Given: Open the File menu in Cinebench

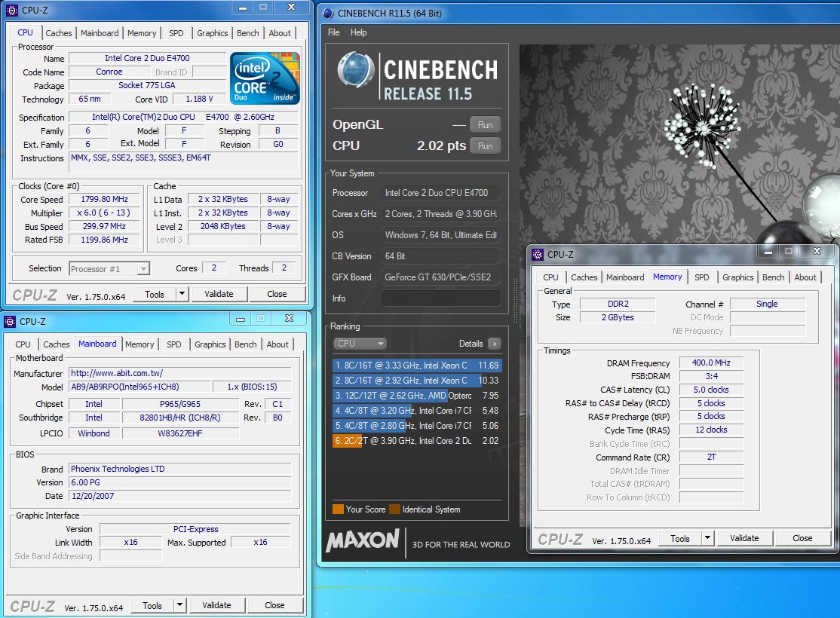Looking at the screenshot, I should pos(334,32).
